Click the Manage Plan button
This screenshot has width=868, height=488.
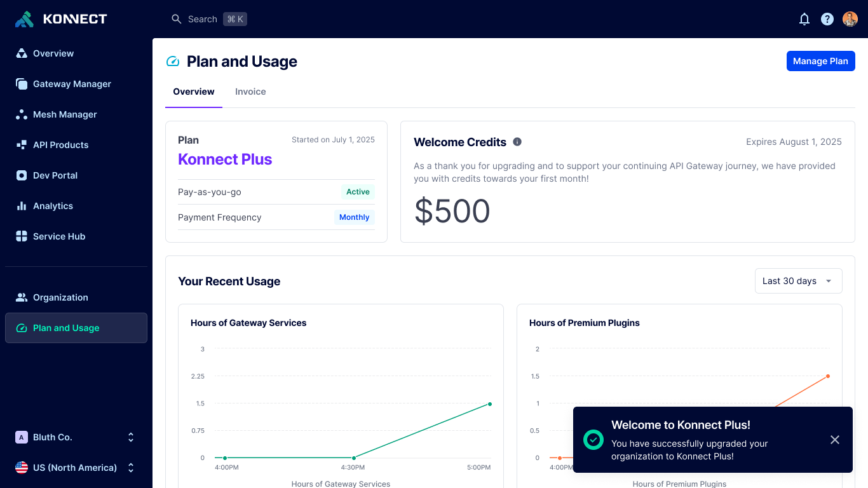[820, 61]
